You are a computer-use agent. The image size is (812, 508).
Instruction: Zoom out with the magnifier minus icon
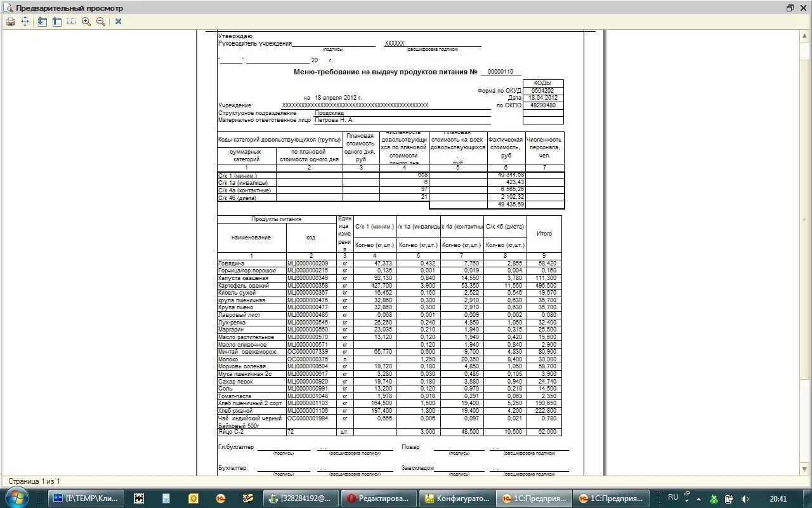pos(101,22)
